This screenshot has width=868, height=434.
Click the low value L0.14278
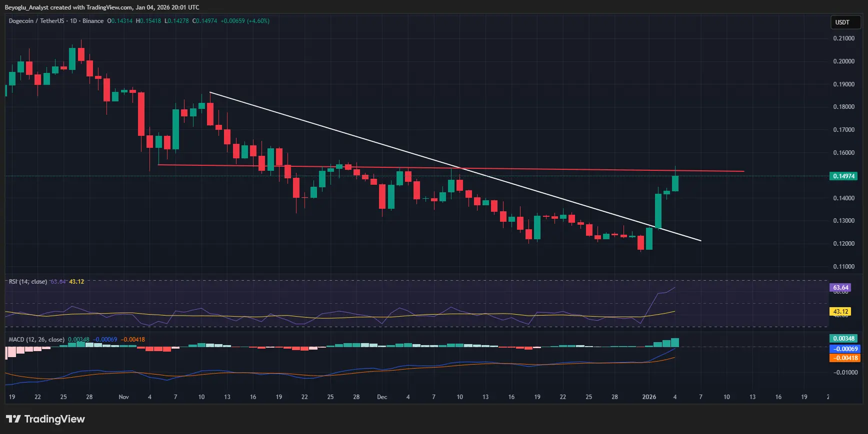click(176, 21)
